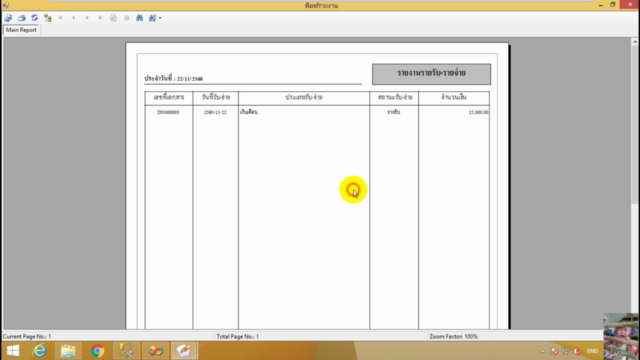Click the volume speaker tray icon

click(577, 351)
